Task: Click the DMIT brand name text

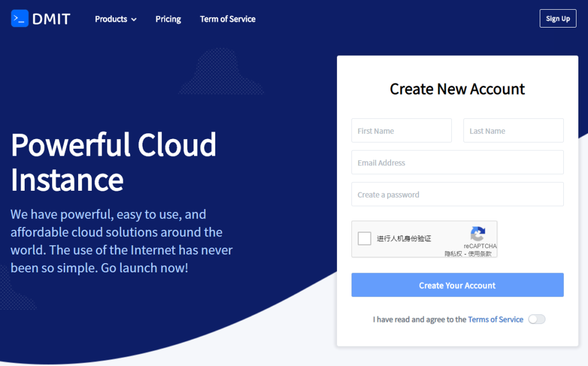Action: (51, 19)
